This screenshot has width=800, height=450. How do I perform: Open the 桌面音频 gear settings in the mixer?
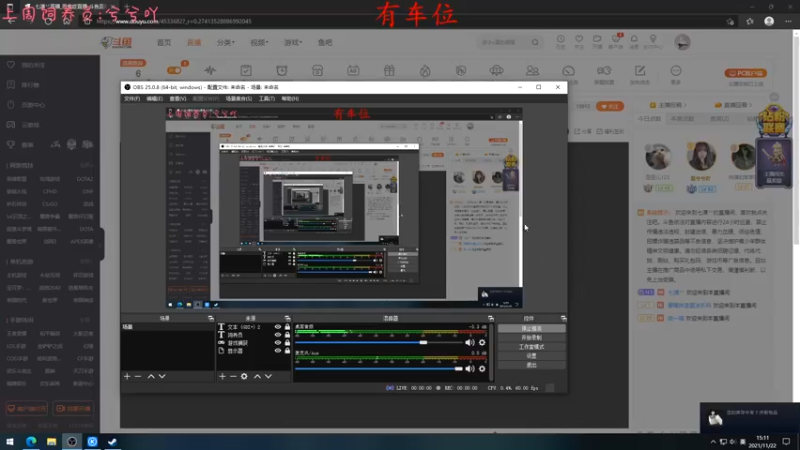click(482, 342)
